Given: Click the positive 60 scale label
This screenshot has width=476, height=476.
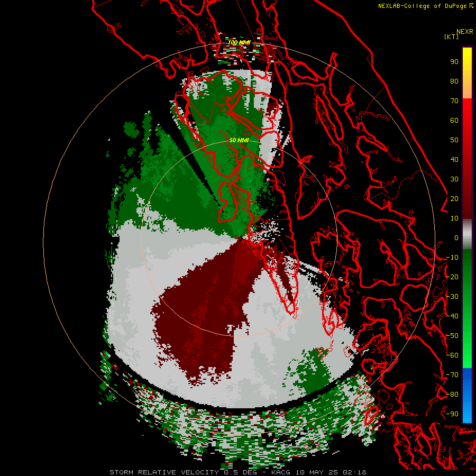Looking at the screenshot, I should point(454,121).
